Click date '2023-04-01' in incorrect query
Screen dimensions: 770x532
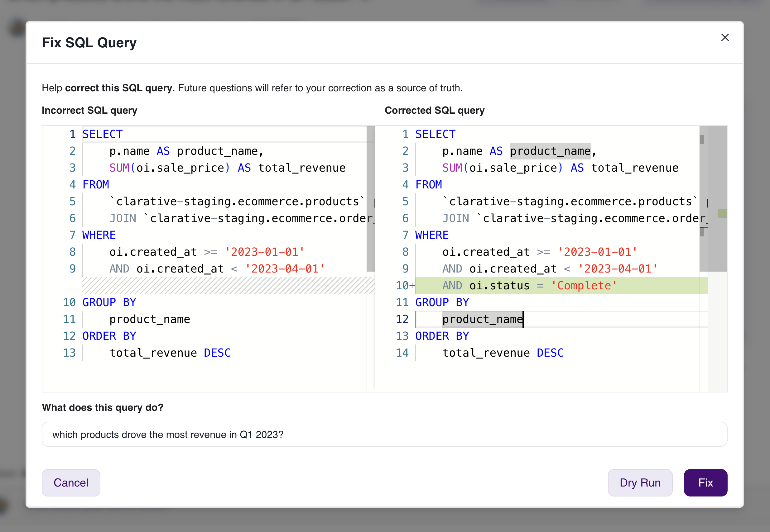(x=285, y=269)
